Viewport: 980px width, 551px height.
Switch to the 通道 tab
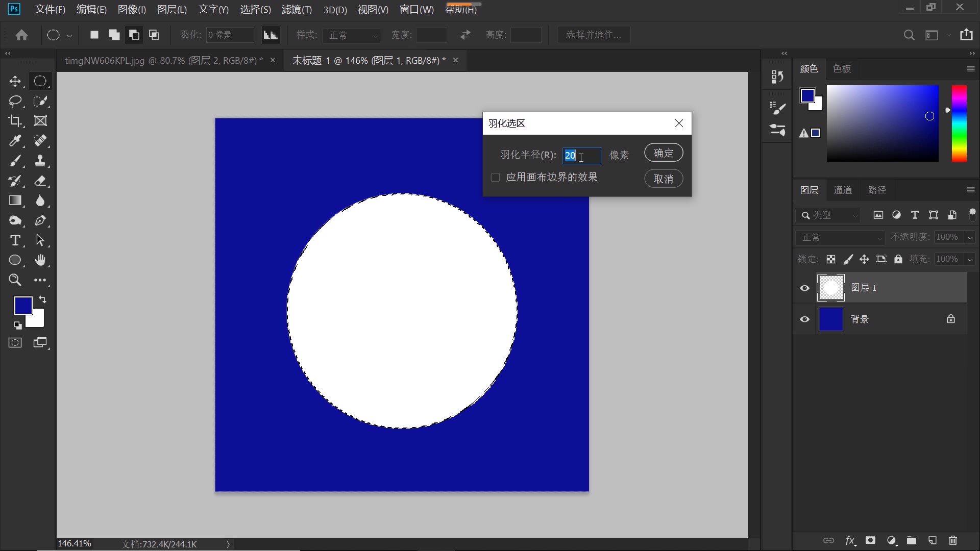tap(843, 190)
